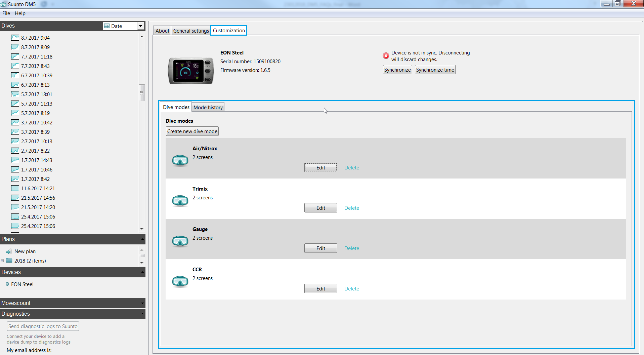644x355 pixels.
Task: Click Send diagnostic logs to Suunto
Action: pyautogui.click(x=43, y=326)
